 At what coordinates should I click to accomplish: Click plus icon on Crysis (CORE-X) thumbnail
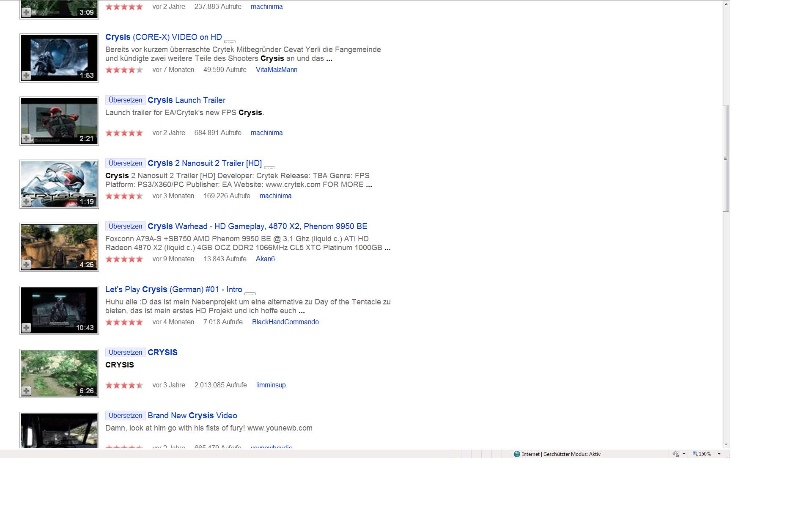(26, 75)
